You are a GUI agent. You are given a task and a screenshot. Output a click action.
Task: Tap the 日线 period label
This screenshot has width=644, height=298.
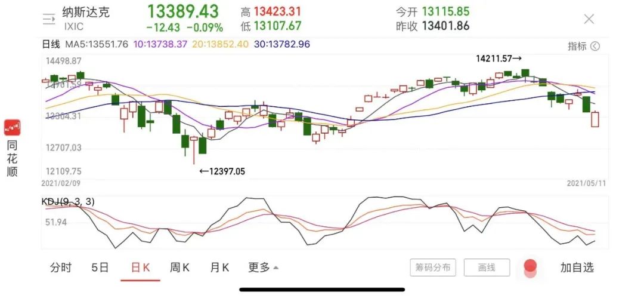(x=51, y=44)
